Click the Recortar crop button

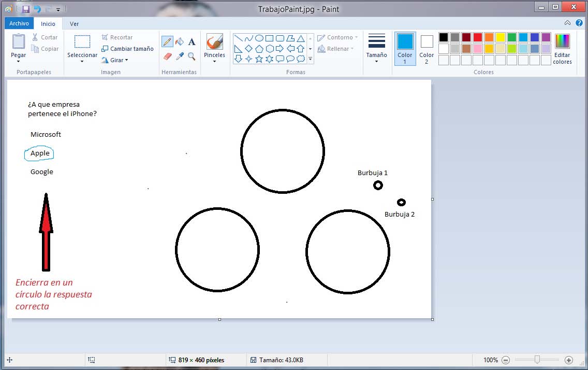click(x=117, y=37)
